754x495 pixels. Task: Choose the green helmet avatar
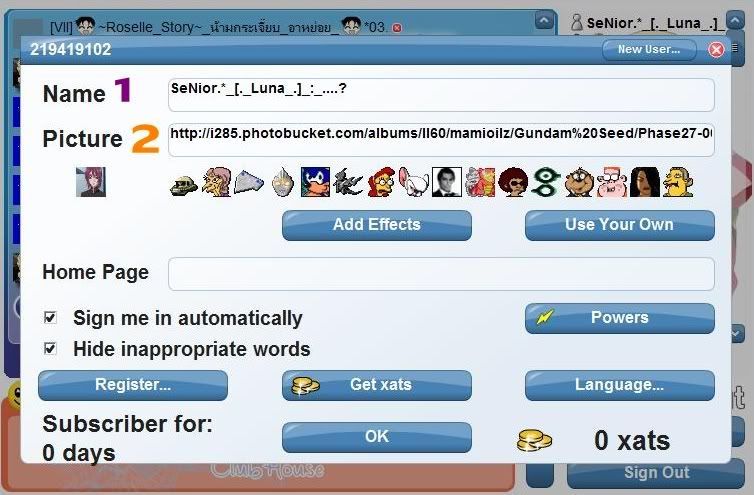[x=184, y=185]
